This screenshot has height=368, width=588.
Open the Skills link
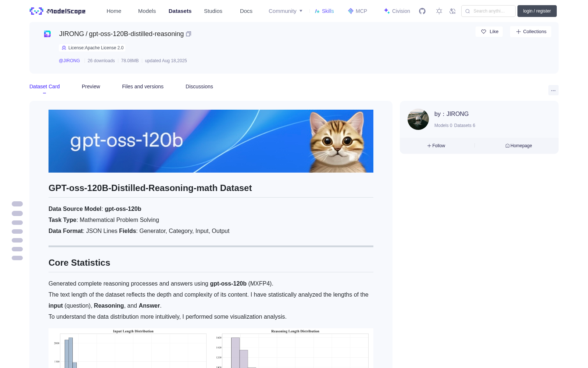click(x=325, y=11)
